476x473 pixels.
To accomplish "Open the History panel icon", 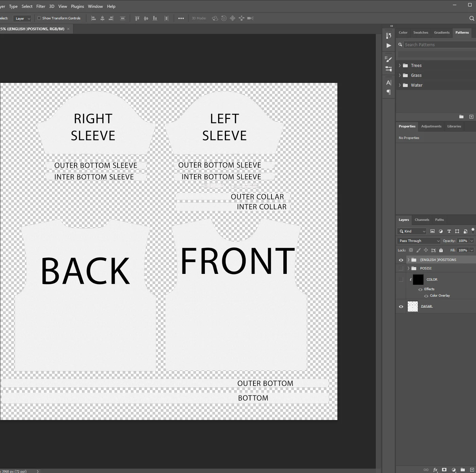I will [389, 36].
